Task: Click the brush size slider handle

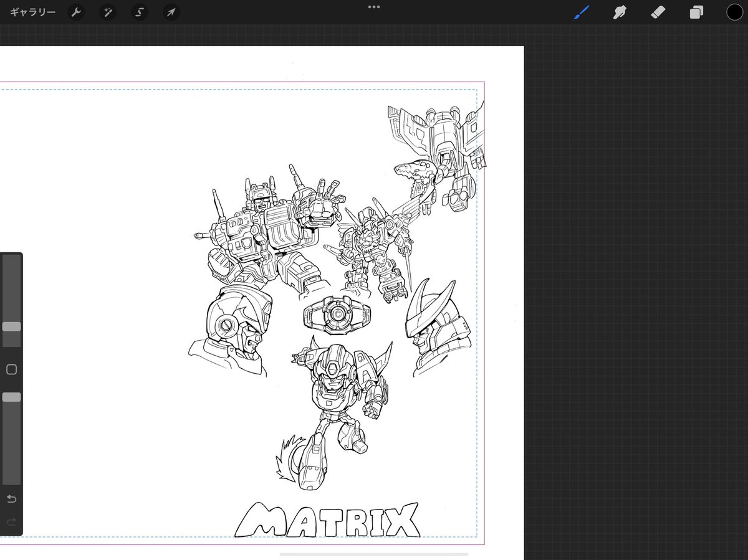Action: pyautogui.click(x=11, y=326)
